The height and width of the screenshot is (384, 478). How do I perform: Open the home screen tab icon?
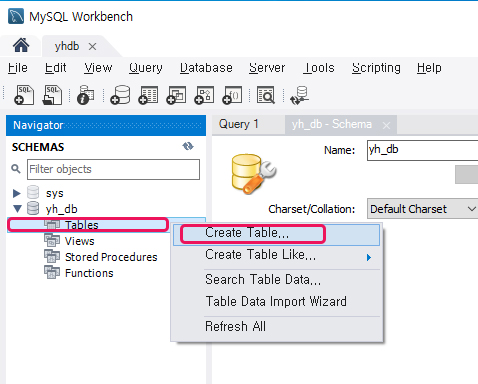(21, 46)
